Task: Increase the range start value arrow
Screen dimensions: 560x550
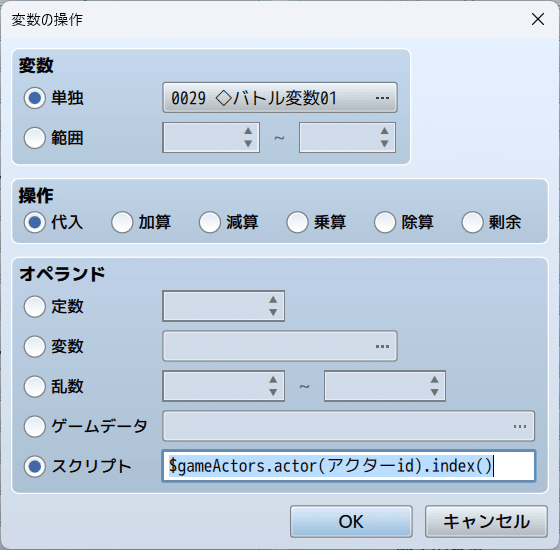Action: click(x=248, y=131)
